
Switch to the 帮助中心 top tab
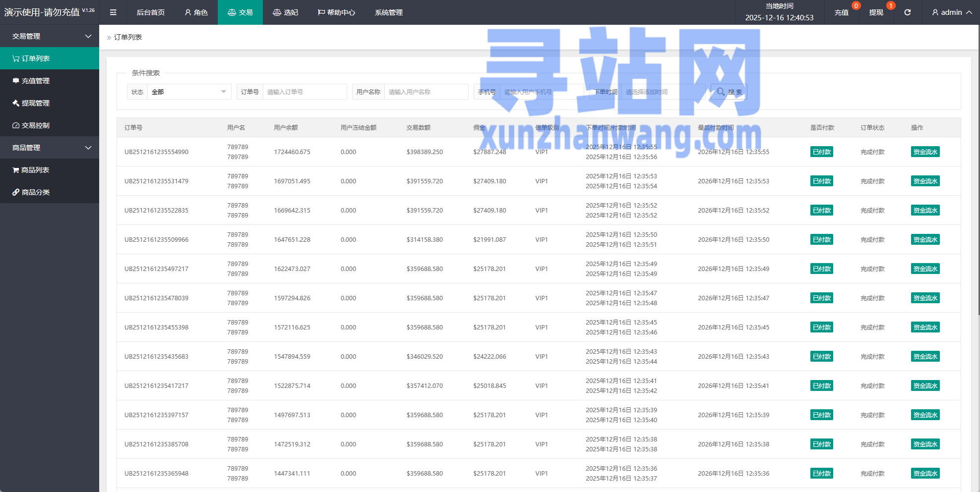[x=336, y=12]
